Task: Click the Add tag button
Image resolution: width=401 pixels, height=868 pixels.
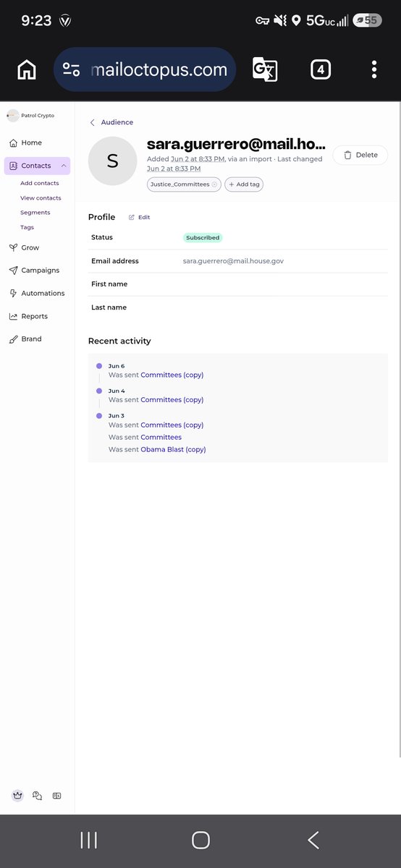Action: [244, 184]
